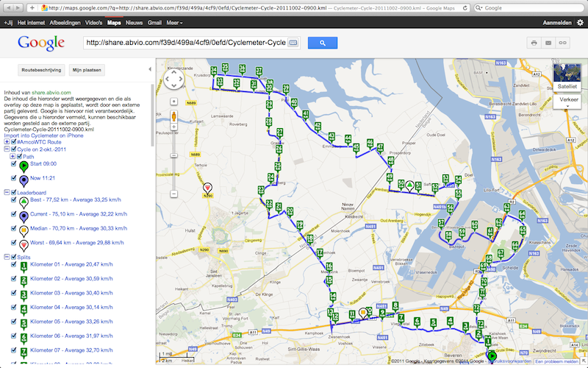Uncheck Cycle on 2-okt.-2011 checkbox
Image resolution: width=588 pixels, height=368 pixels.
(14, 149)
